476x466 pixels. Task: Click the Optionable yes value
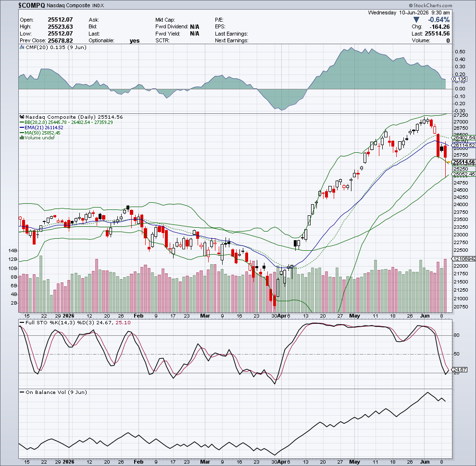(135, 41)
